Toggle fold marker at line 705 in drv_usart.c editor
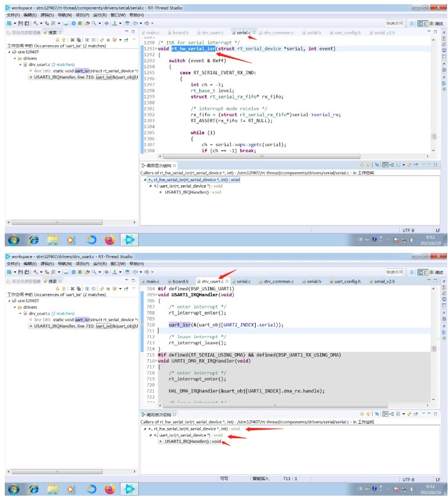The height and width of the screenshot is (498, 448). click(x=156, y=295)
